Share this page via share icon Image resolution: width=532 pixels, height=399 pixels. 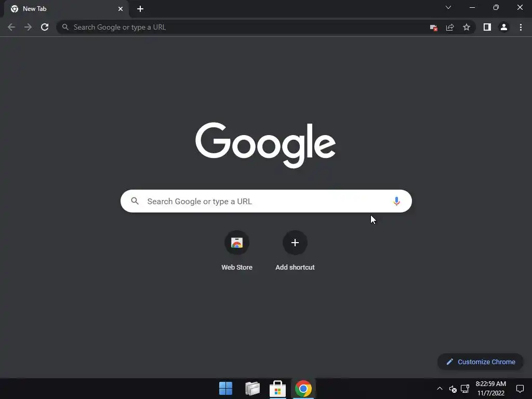tap(450, 28)
